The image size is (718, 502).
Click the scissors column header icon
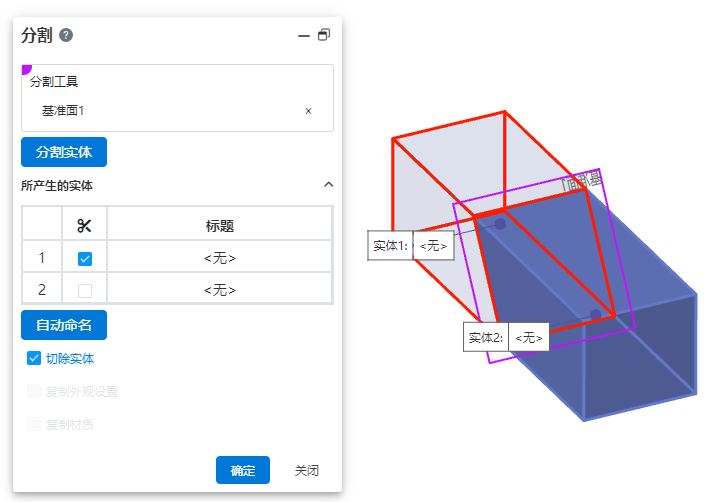[84, 226]
